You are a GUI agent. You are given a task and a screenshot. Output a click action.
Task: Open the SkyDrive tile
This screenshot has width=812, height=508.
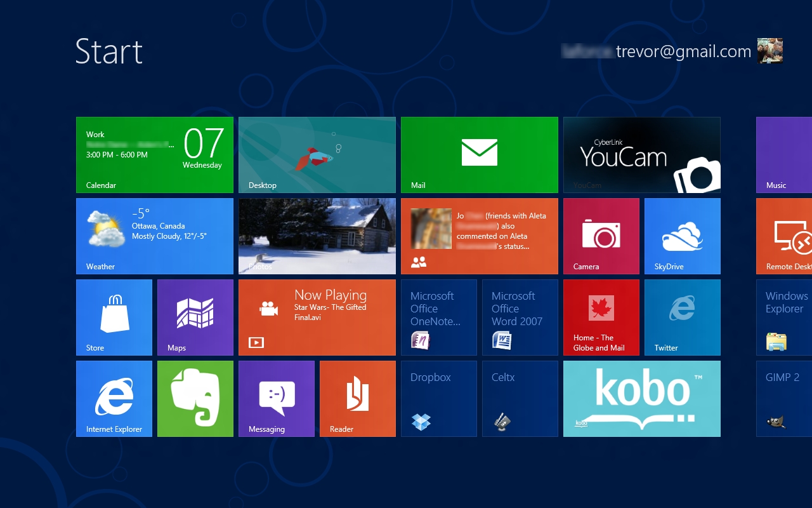pyautogui.click(x=683, y=236)
